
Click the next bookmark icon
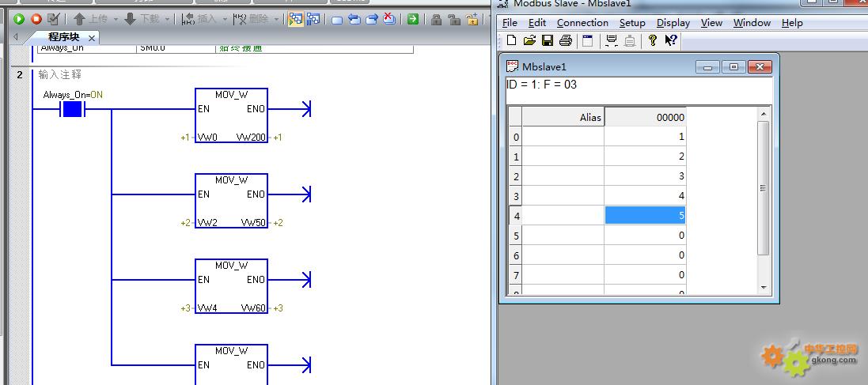coord(372,19)
